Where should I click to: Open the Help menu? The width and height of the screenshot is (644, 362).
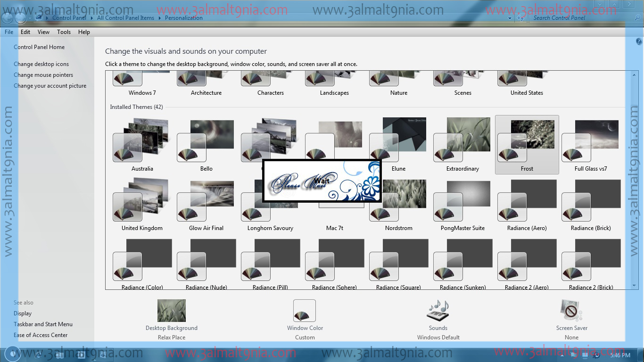[x=84, y=32]
